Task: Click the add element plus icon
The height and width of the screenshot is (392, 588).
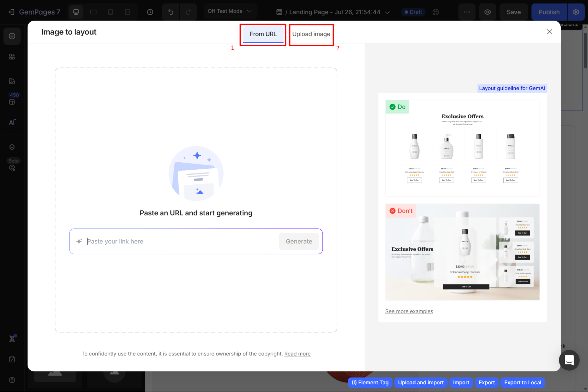Action: pyautogui.click(x=12, y=36)
